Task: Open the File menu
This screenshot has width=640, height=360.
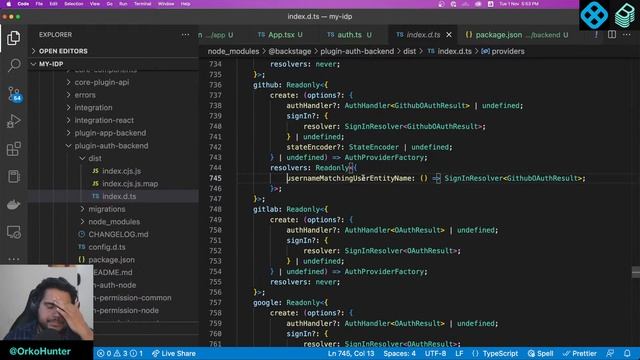Action: coord(39,4)
